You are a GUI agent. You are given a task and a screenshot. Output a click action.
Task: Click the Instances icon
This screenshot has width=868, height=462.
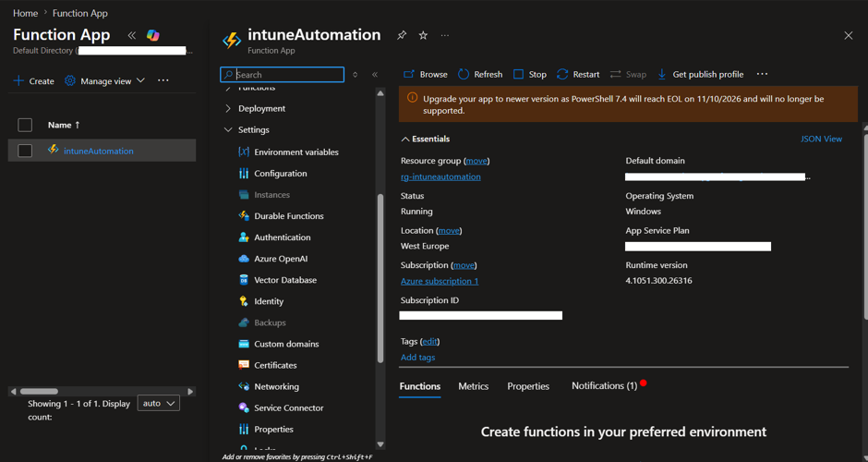(x=244, y=194)
